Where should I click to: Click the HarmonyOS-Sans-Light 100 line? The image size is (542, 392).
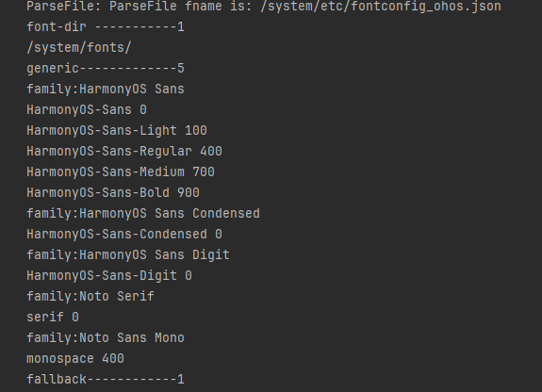tap(117, 131)
